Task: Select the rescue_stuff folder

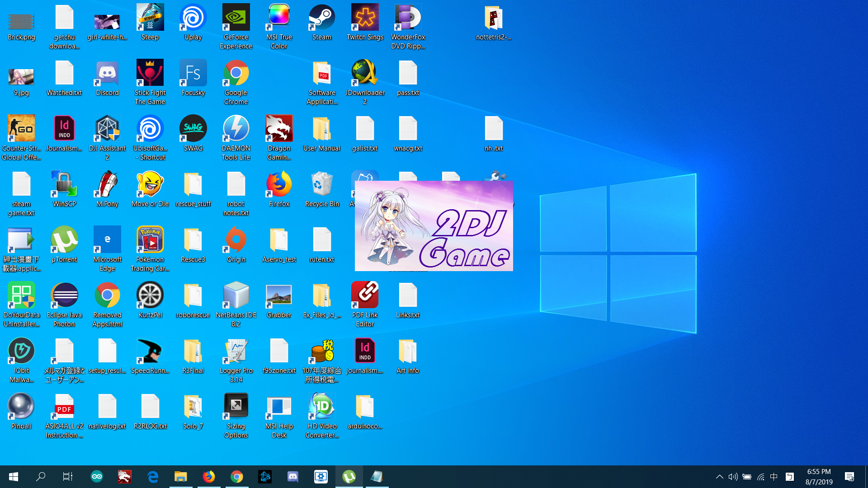Action: point(193,189)
